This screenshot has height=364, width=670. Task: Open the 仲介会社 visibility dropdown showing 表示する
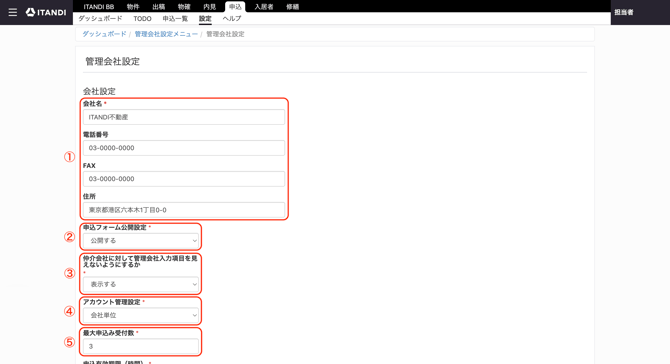click(141, 284)
